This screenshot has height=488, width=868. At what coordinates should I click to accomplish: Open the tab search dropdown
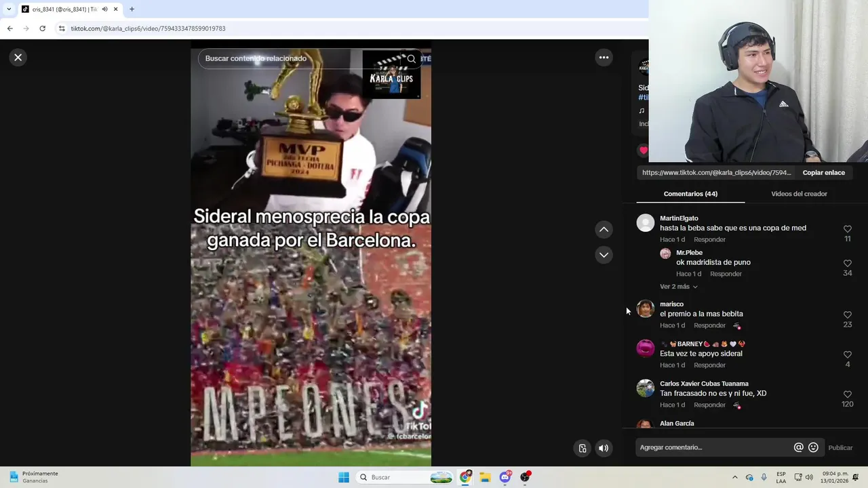click(9, 9)
